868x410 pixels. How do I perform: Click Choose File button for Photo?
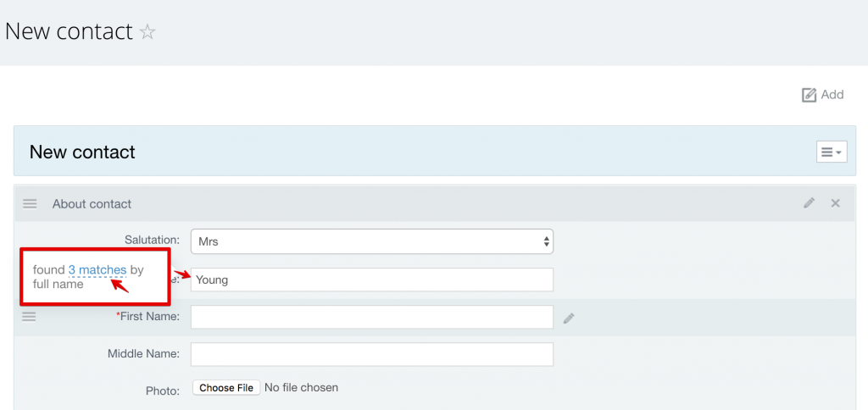tap(226, 388)
